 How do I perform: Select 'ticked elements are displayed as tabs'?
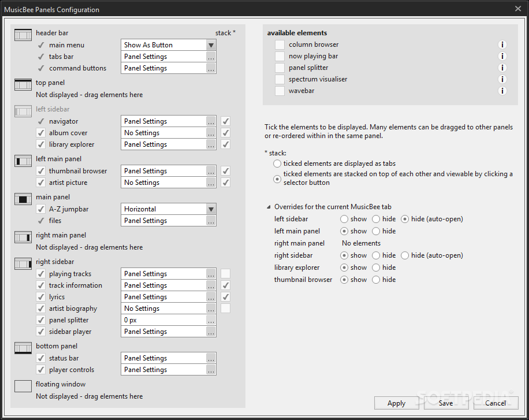pos(277,163)
